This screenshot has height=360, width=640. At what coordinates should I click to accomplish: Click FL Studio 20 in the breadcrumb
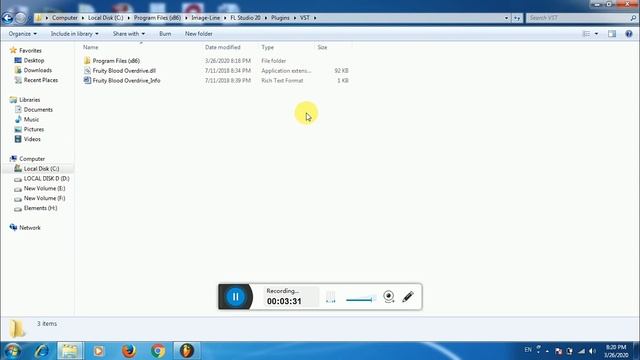tap(245, 18)
